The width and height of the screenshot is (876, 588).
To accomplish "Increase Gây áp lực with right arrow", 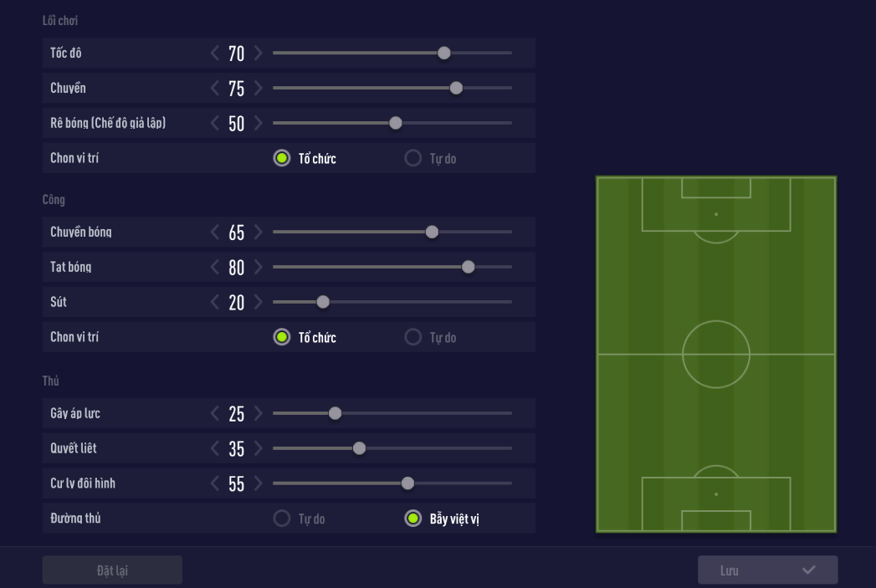I will pos(258,413).
